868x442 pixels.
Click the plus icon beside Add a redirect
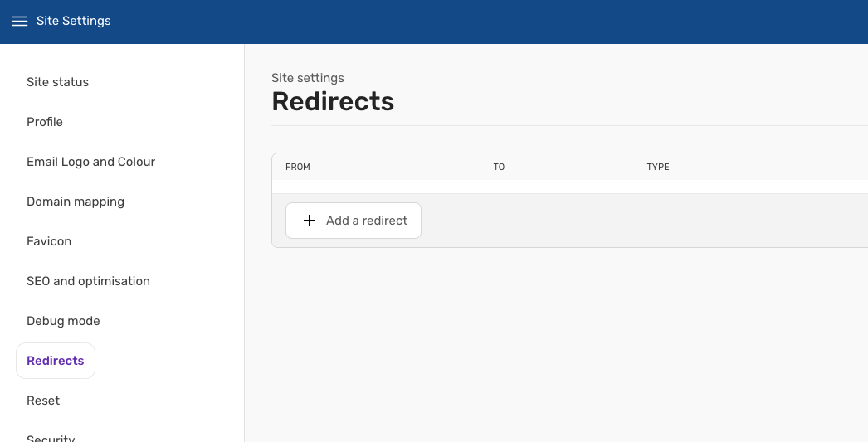coord(310,221)
